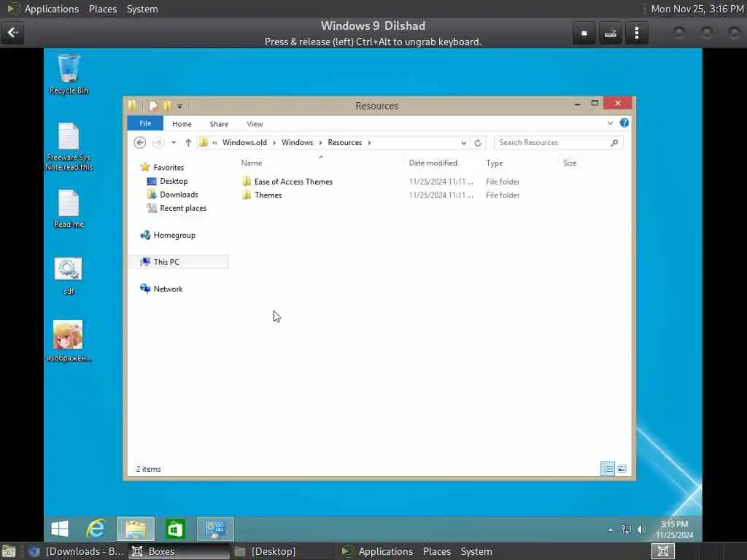
Task: Expand arrow after Resources in path
Action: 370,142
